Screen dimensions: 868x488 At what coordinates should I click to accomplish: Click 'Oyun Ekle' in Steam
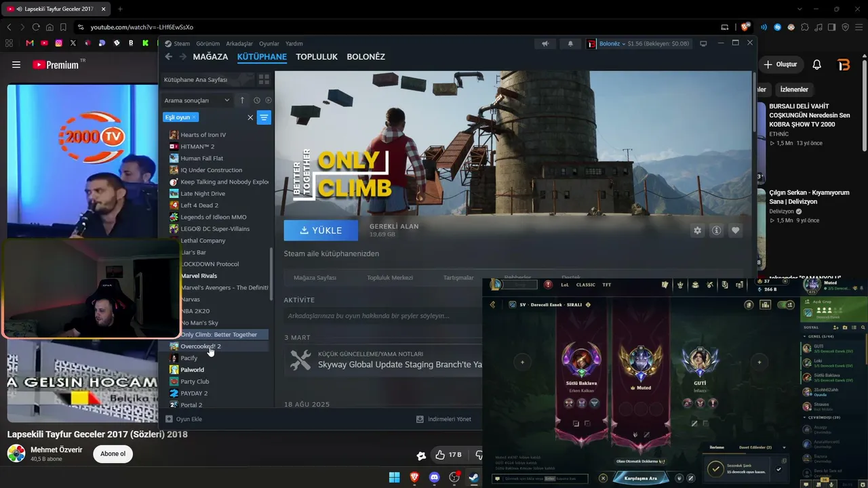coord(184,419)
